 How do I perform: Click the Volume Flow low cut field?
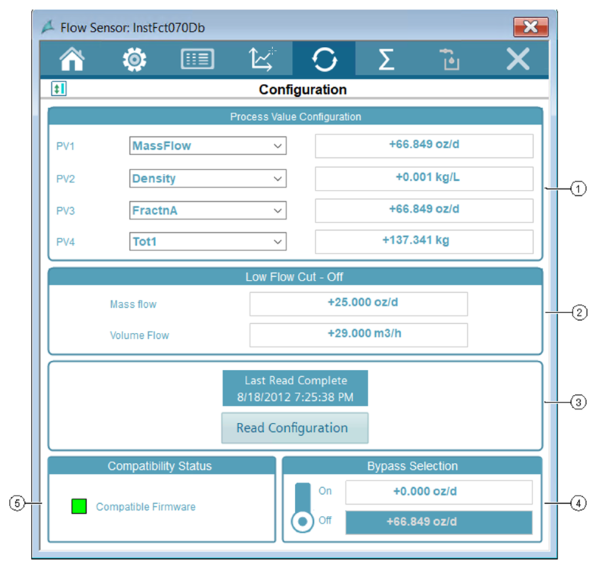[x=359, y=335]
